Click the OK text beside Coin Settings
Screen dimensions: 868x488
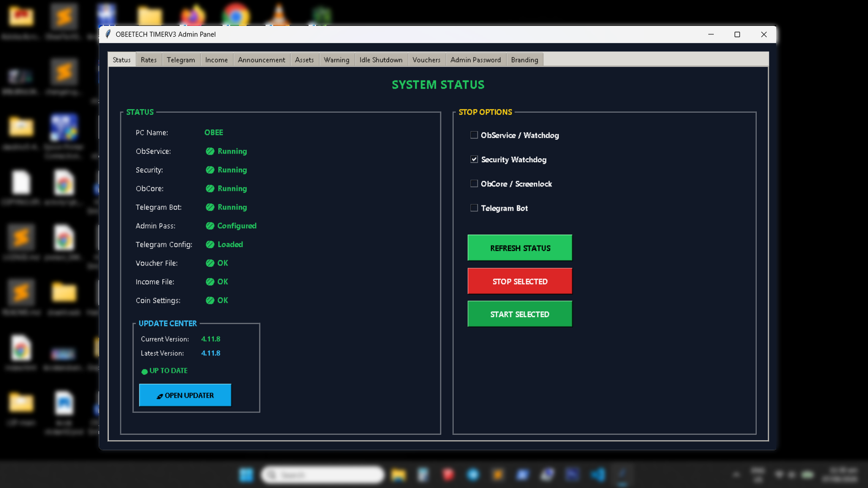222,300
